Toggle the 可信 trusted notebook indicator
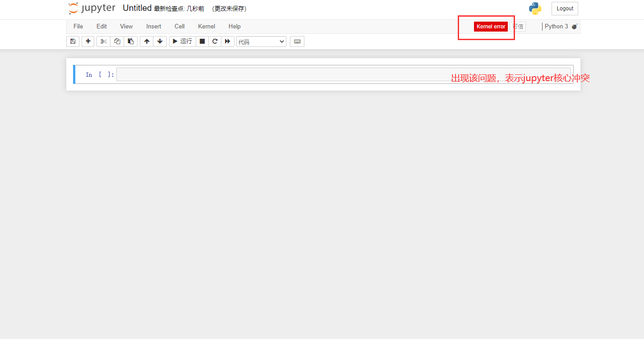Image resolution: width=644 pixels, height=339 pixels. coord(518,27)
